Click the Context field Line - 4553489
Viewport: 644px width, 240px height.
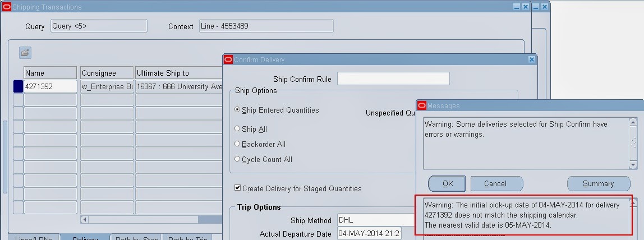tap(266, 26)
